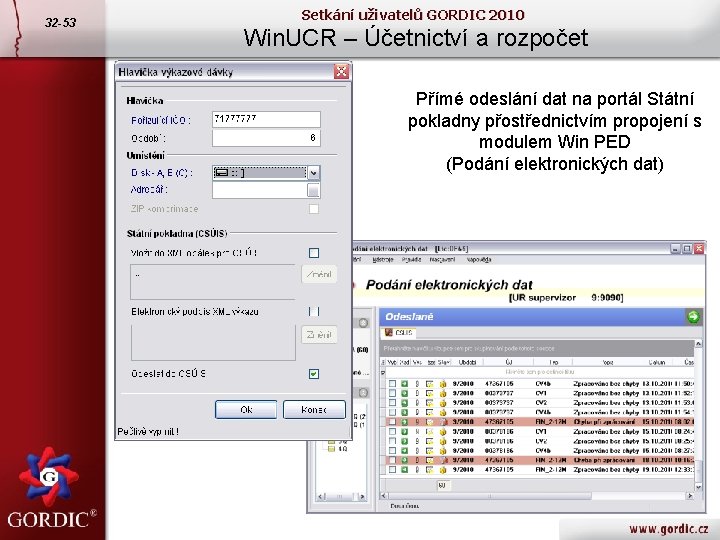The height and width of the screenshot is (540, 720).
Task: Open the Nápověda menu
Action: coord(479,259)
